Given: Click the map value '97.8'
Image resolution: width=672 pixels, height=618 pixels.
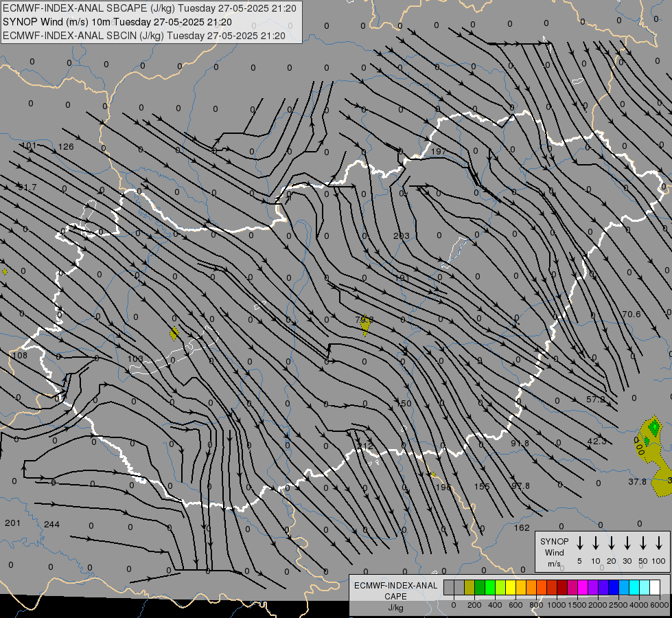Looking at the screenshot, I should 520,485.
